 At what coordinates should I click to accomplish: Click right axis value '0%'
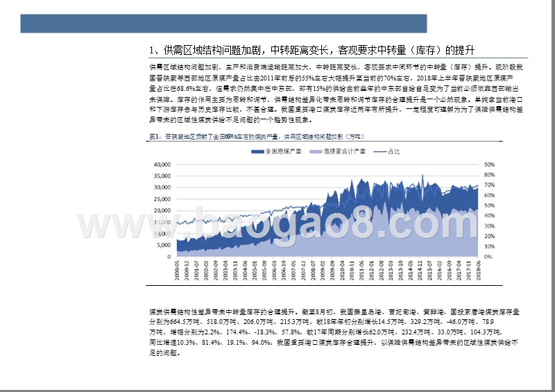(488, 257)
